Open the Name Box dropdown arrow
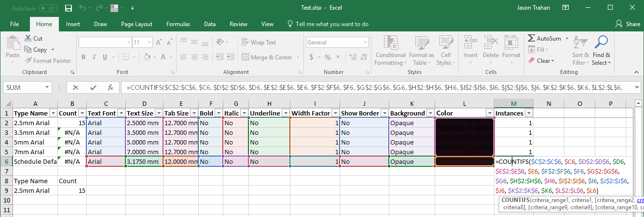The image size is (644, 217). click(x=47, y=87)
